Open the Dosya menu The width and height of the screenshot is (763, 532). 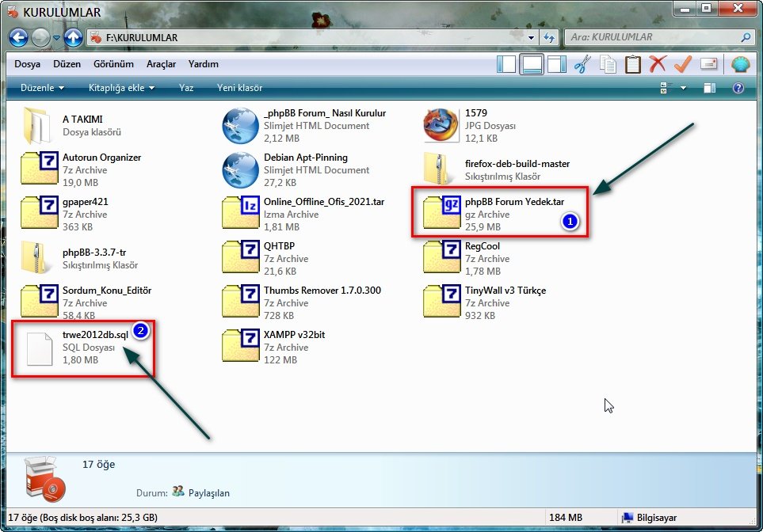tap(27, 63)
